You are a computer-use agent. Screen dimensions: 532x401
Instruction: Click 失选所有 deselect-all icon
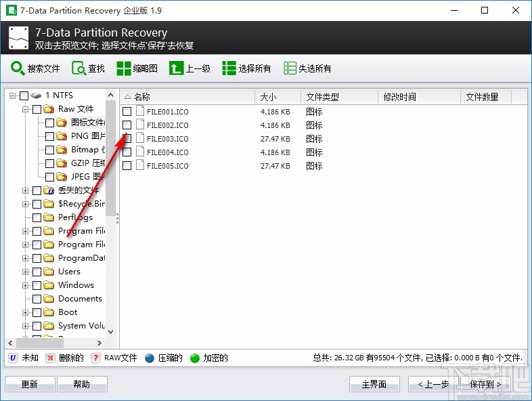tap(290, 68)
